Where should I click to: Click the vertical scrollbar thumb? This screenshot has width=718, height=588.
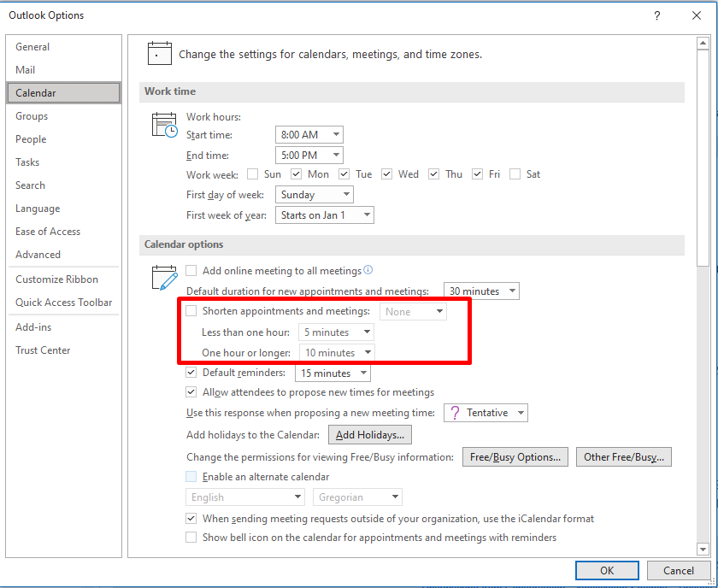point(703,158)
